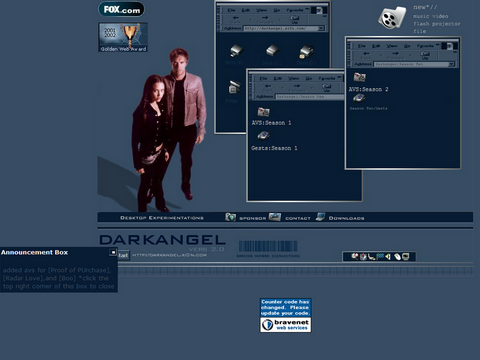Open the picture icon beside contact
The height and width of the screenshot is (360, 480).
275,217
